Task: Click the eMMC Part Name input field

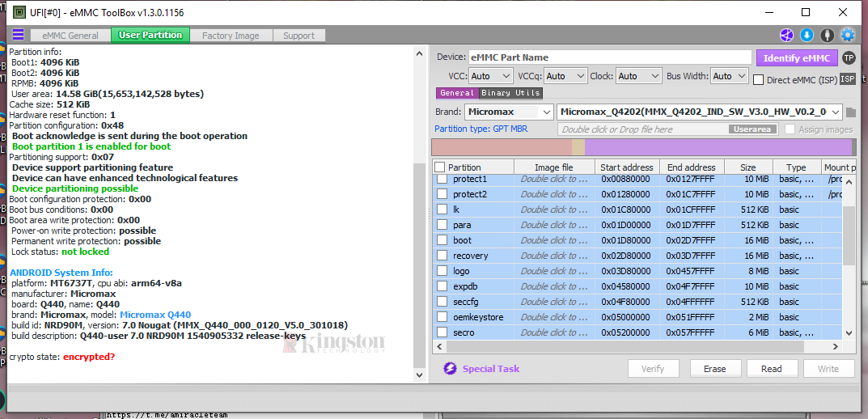Action: (611, 57)
